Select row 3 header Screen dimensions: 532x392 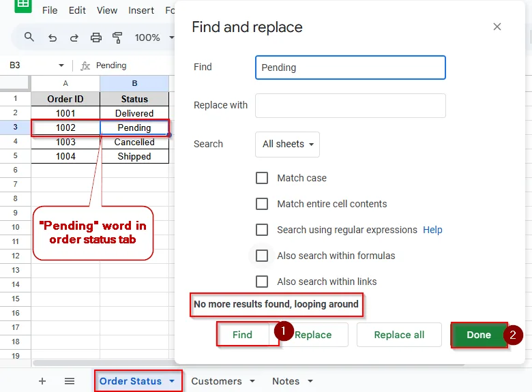15,127
